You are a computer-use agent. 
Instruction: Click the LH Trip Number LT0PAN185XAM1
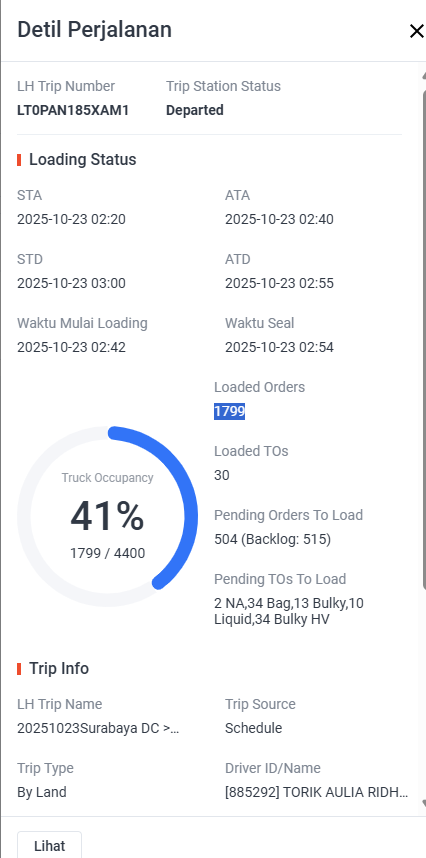pyautogui.click(x=73, y=110)
